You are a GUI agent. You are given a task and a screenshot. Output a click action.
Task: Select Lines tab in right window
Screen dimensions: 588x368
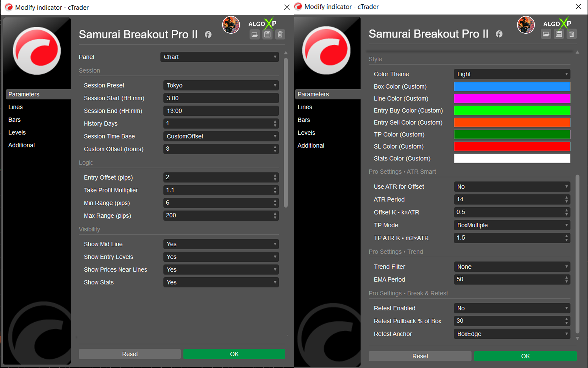pos(305,107)
